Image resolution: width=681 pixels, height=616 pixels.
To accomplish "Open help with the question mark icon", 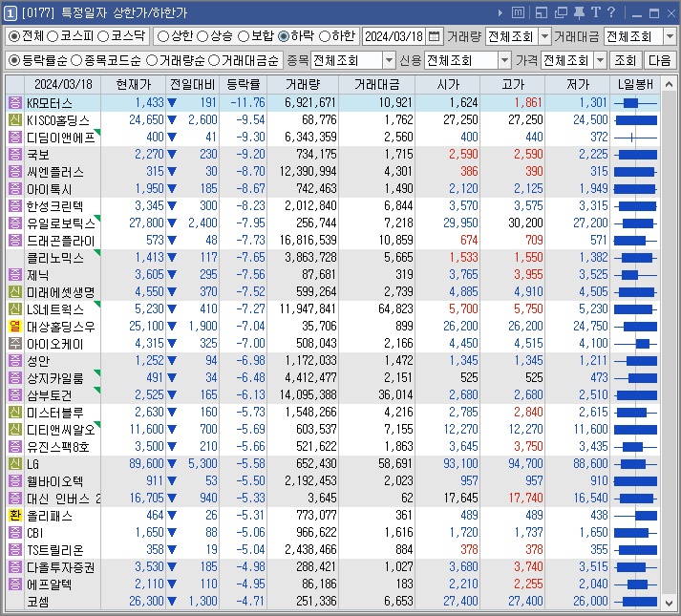I will (x=610, y=12).
